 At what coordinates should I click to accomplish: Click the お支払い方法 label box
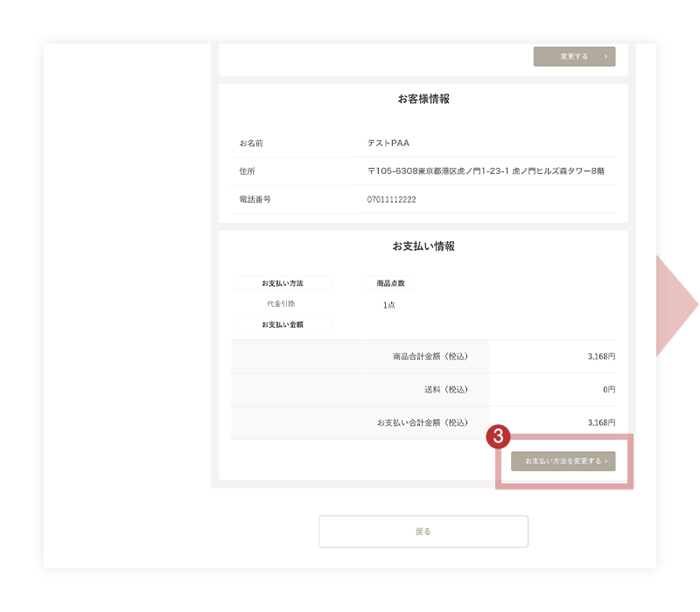pyautogui.click(x=282, y=283)
